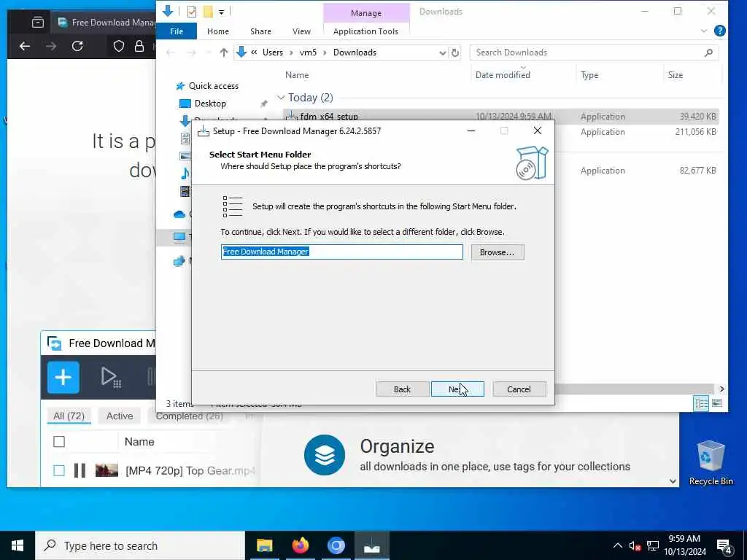This screenshot has width=747, height=560.
Task: Click the browser tab list icon
Action: [x=38, y=22]
